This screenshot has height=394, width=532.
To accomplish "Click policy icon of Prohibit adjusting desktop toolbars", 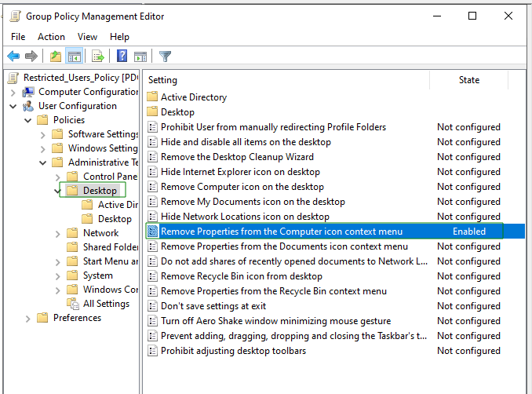I will (153, 351).
